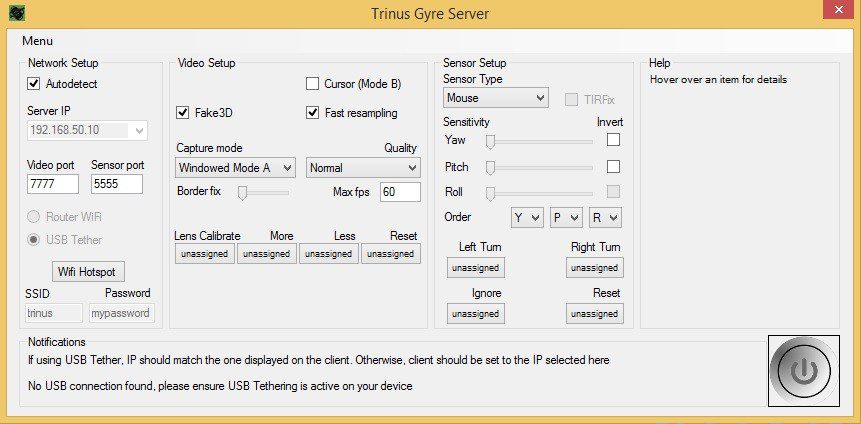Open the second Order dropdown showing P
This screenshot has width=861, height=424.
tap(566, 217)
